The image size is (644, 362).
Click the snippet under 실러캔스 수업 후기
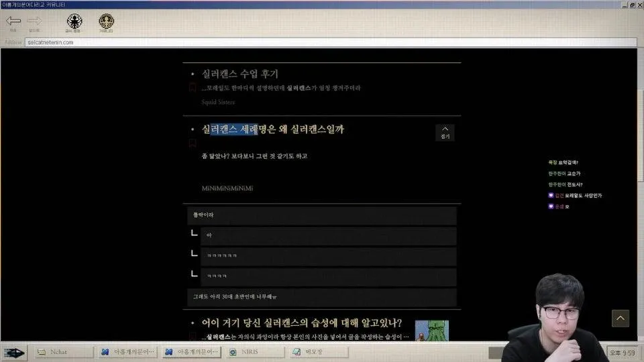coord(281,88)
